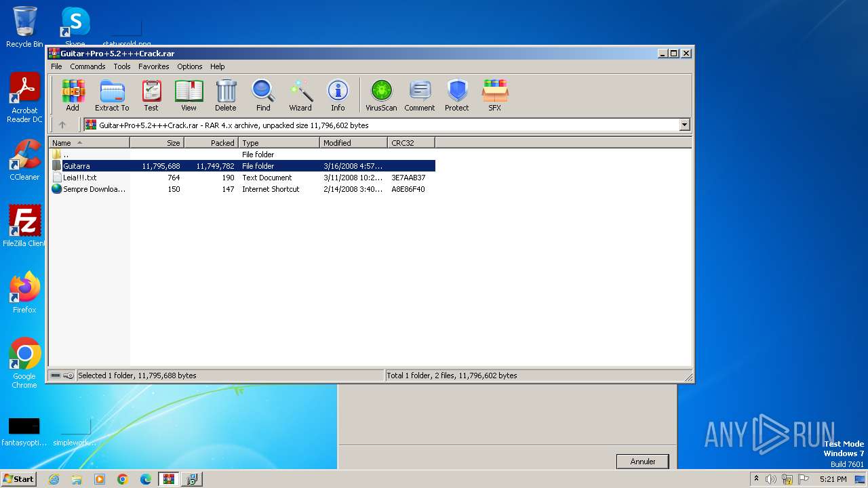Open the View toolbar icon
868x488 pixels.
click(189, 96)
